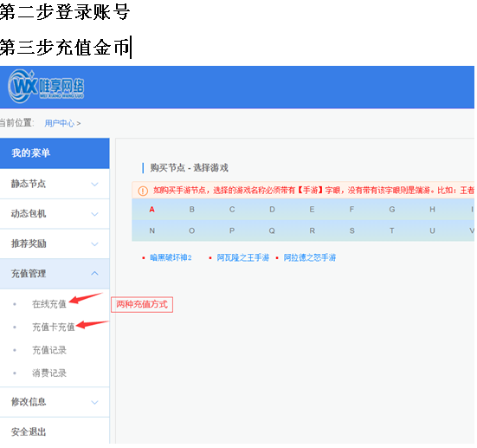This screenshot has width=477, height=448.
Task: Click 安全退出 to log out
Action: tap(29, 432)
